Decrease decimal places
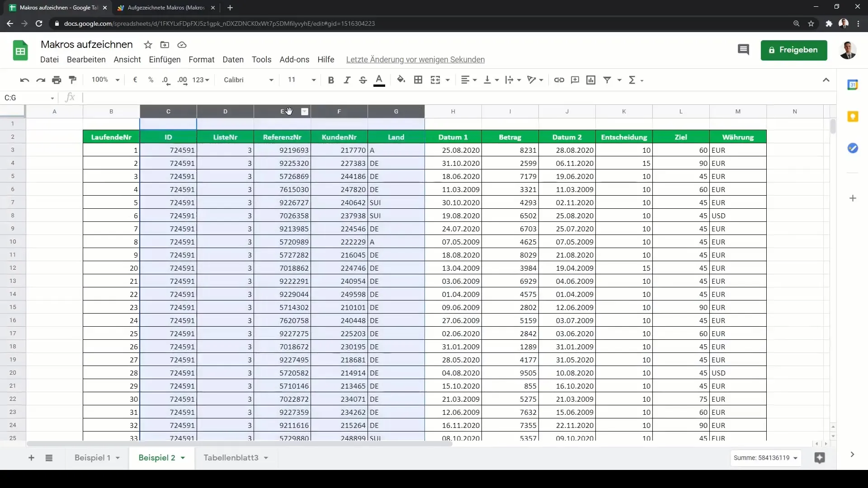Screen dimensions: 868x488 (x=166, y=80)
